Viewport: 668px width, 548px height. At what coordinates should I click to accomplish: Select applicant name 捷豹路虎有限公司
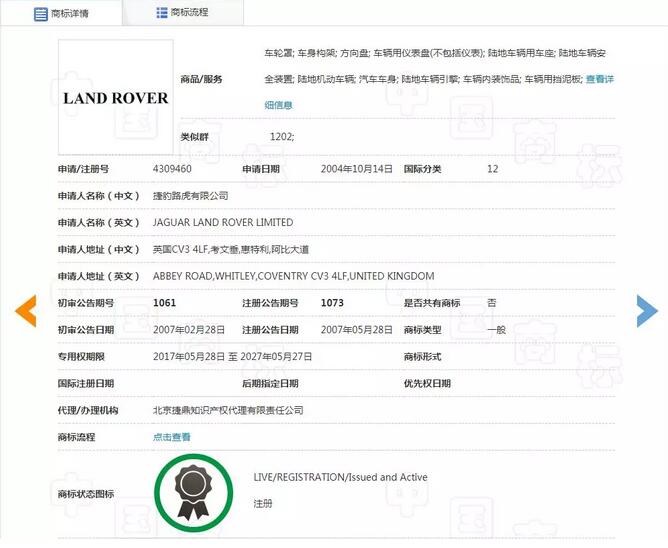190,196
